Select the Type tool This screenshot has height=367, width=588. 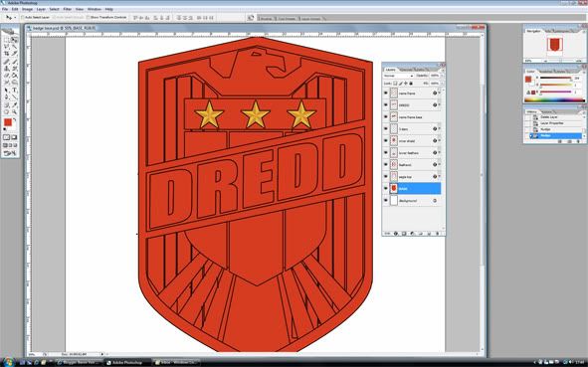14,91
